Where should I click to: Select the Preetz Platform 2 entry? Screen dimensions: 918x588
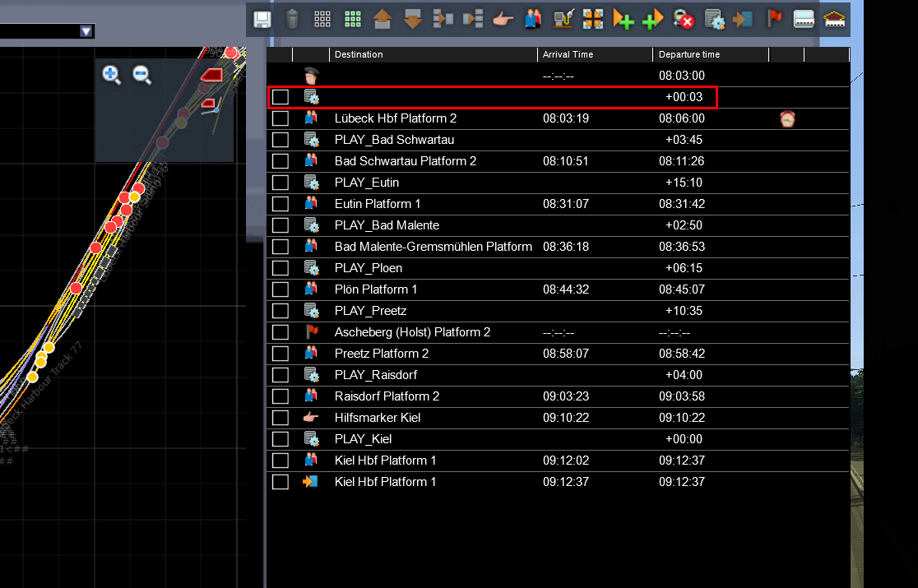tap(382, 354)
